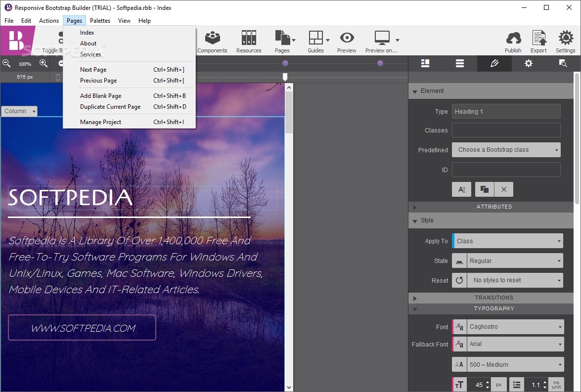Viewport: 581px width, 392px height.
Task: Click the line height icon
Action: [x=517, y=385]
